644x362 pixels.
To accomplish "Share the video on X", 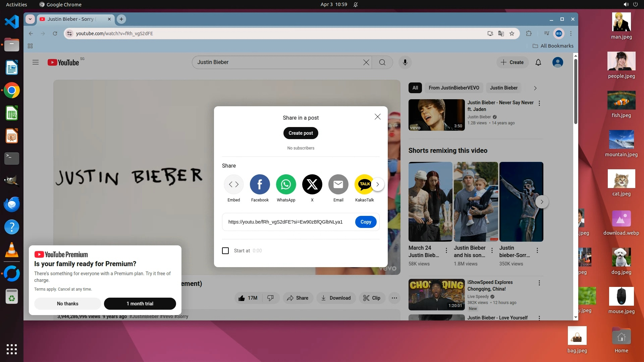I will point(312,184).
